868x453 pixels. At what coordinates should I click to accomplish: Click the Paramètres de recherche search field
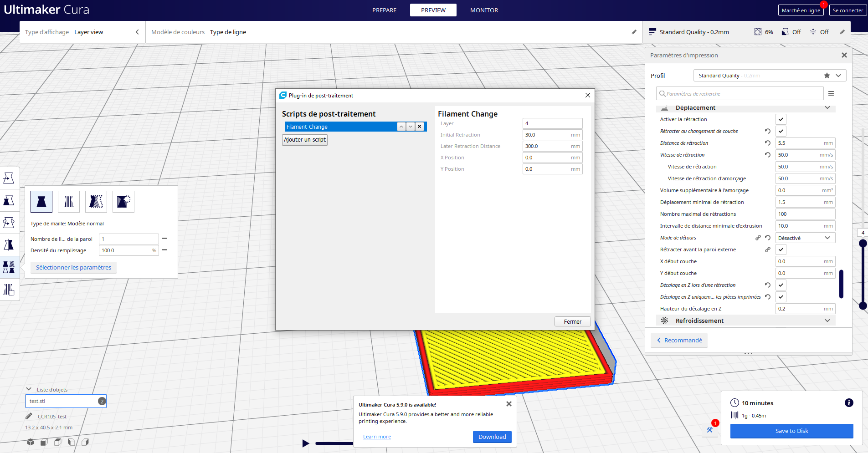click(x=740, y=93)
